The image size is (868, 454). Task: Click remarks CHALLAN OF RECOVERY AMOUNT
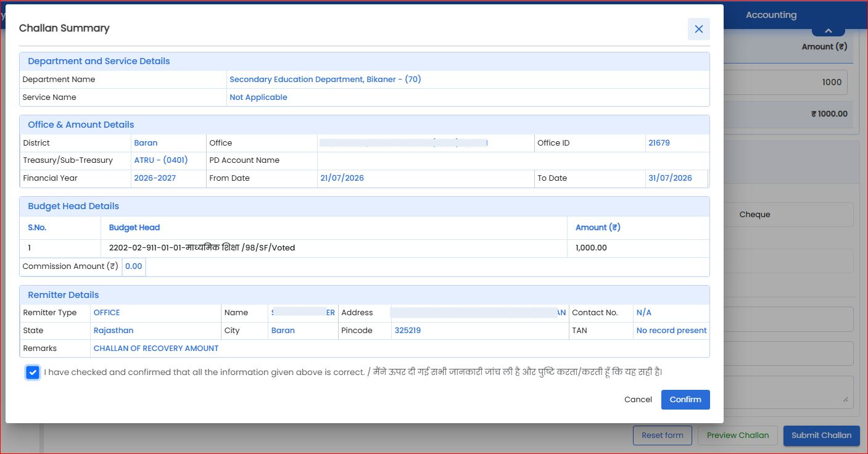coord(156,349)
